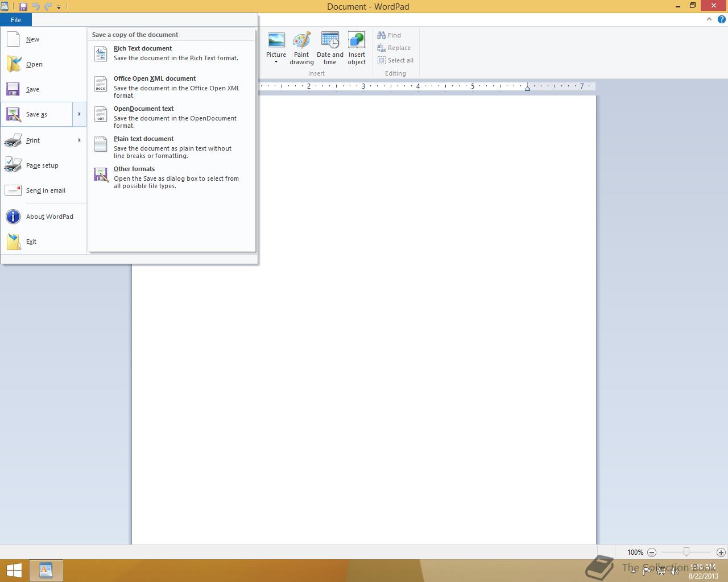The width and height of the screenshot is (728, 582).
Task: Collapse the ribbon with the chevron
Action: (709, 19)
